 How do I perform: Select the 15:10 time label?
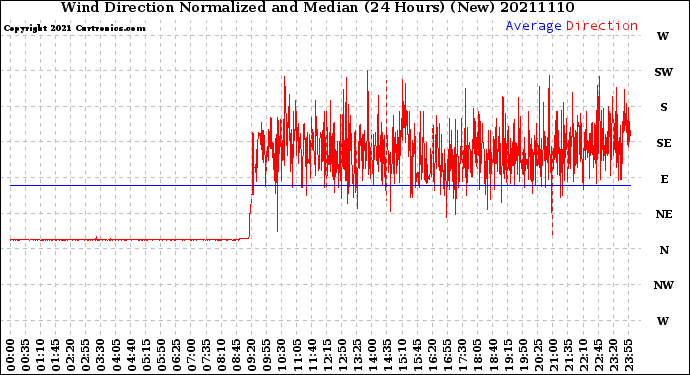[402, 355]
